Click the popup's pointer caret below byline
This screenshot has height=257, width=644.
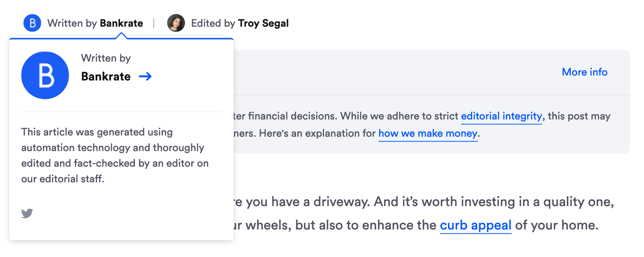click(x=121, y=36)
